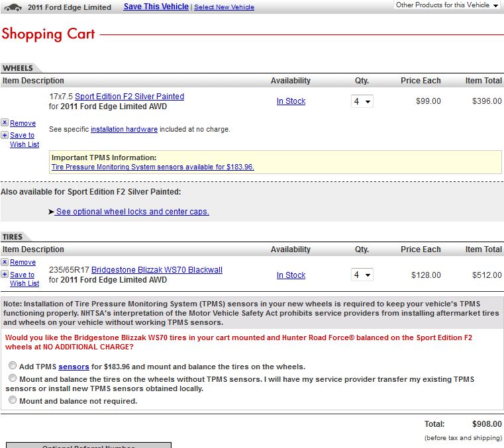The image size is (504, 448).
Task: Click the 2011 Ford Edge Limited vehicle title
Action: (70, 7)
